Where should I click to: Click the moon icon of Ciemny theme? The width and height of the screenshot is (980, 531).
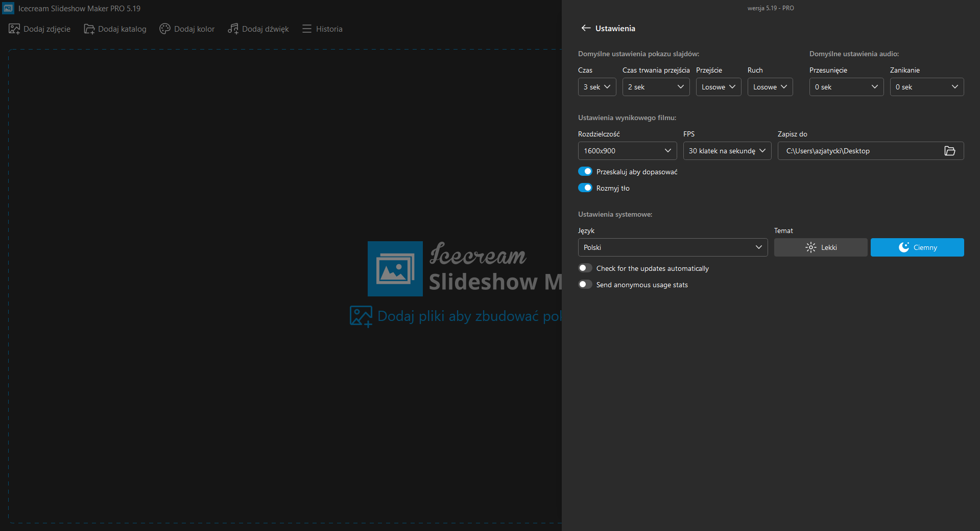click(904, 247)
